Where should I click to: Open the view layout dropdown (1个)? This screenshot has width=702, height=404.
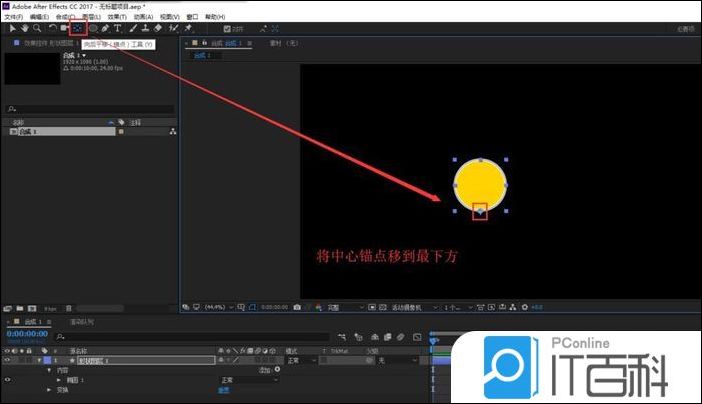coord(458,307)
